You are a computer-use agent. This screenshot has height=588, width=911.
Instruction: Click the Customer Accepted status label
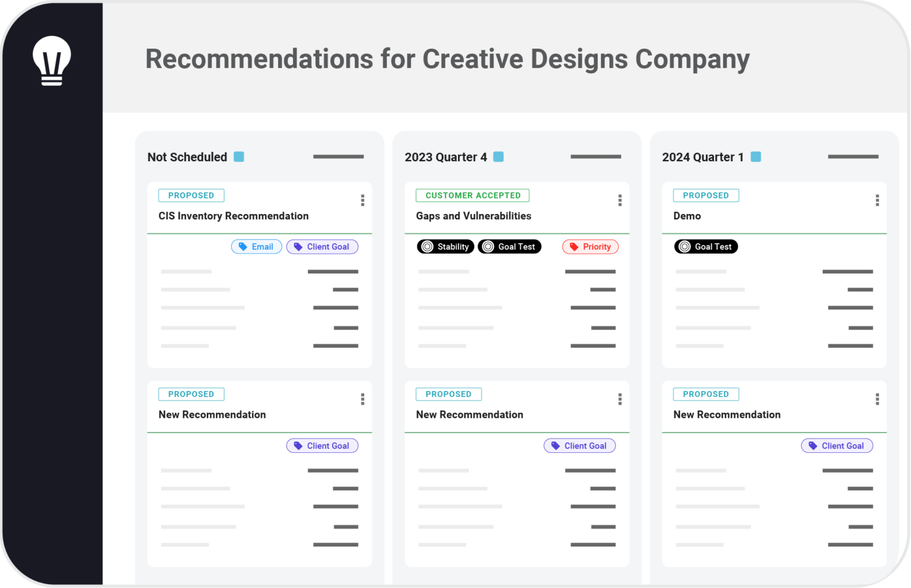point(473,196)
